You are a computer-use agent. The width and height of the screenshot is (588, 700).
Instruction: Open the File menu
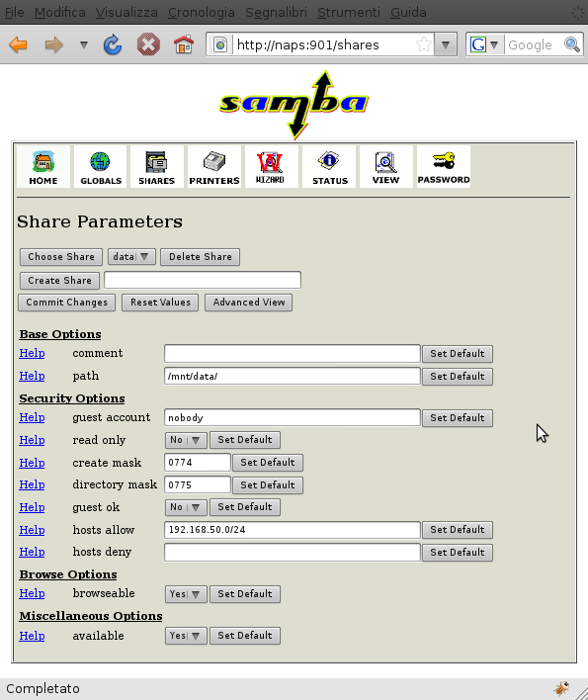pos(14,12)
